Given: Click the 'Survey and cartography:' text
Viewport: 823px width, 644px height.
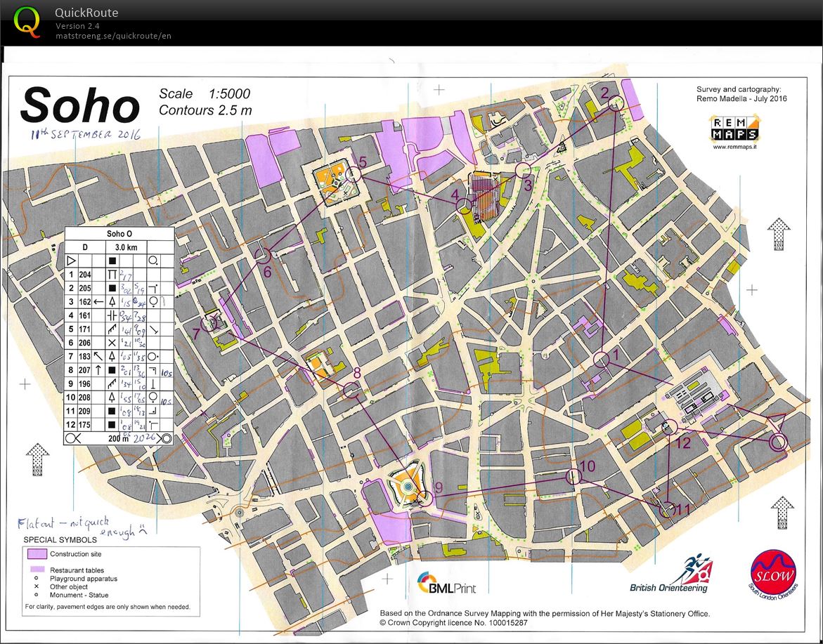Looking at the screenshot, I should point(739,90).
